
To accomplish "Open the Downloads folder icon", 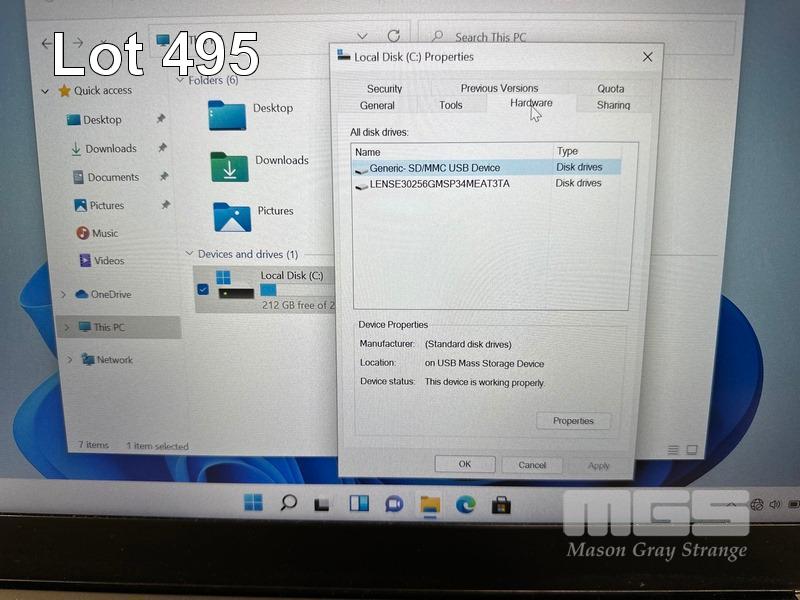I will tap(229, 166).
